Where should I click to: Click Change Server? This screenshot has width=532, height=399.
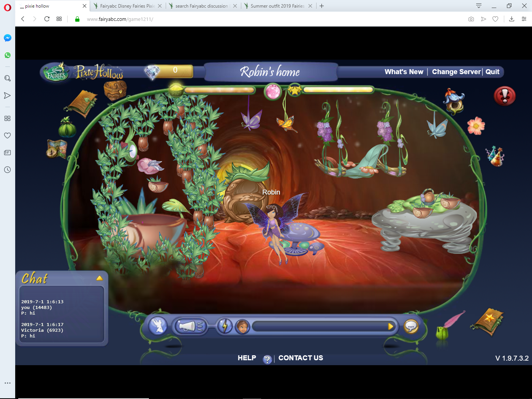click(x=456, y=71)
